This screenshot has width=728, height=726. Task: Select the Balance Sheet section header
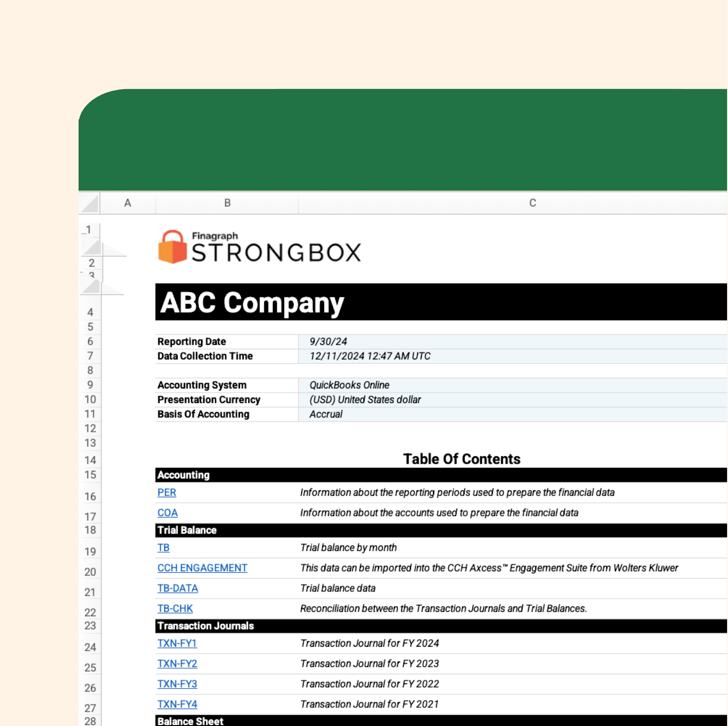[x=441, y=721]
